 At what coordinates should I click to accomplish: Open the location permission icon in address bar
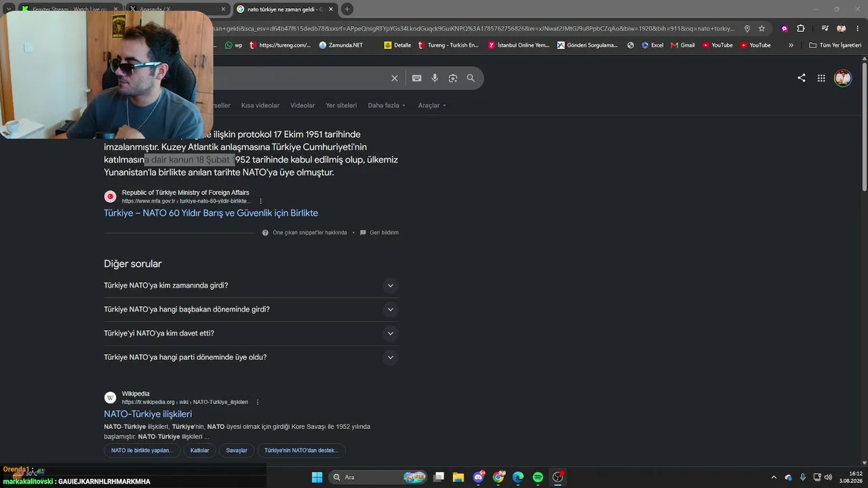coord(747,28)
